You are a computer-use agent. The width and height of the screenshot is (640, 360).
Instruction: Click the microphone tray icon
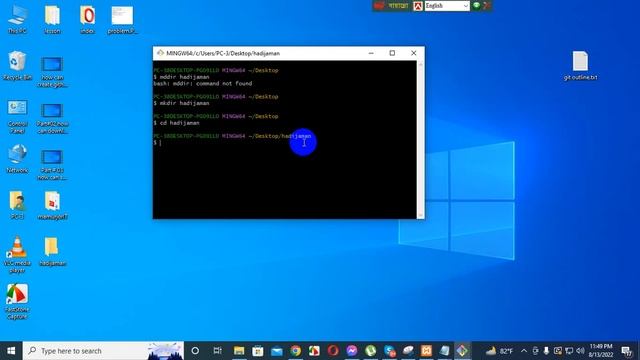(547, 351)
